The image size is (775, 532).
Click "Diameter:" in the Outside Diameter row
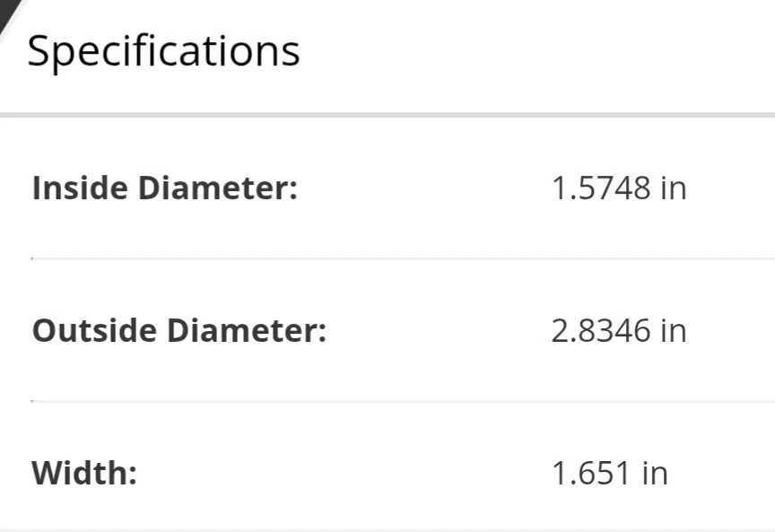click(x=245, y=331)
